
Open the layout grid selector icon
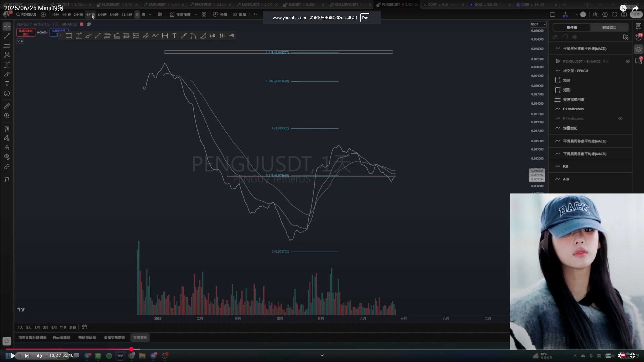coord(204,15)
